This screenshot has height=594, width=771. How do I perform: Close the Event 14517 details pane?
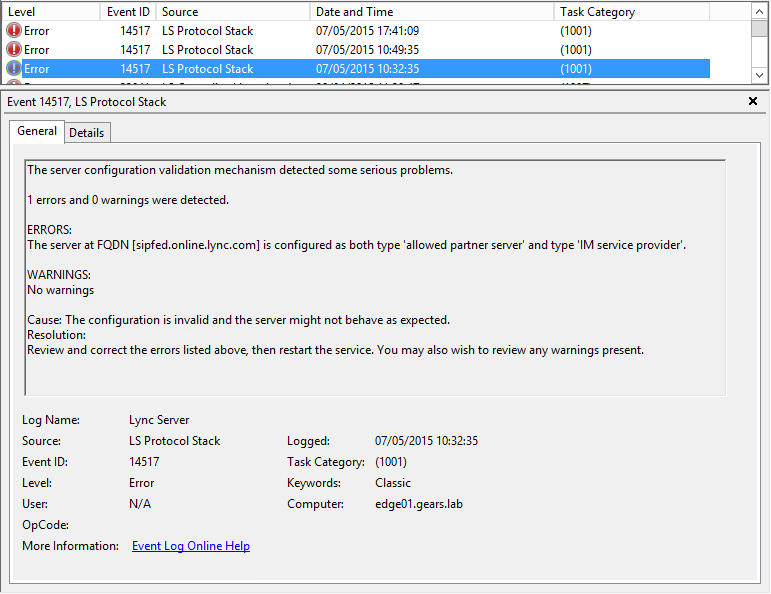(752, 101)
